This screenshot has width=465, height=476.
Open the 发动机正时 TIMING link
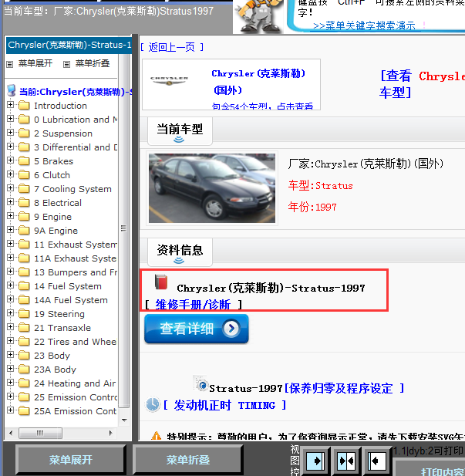tap(224, 405)
